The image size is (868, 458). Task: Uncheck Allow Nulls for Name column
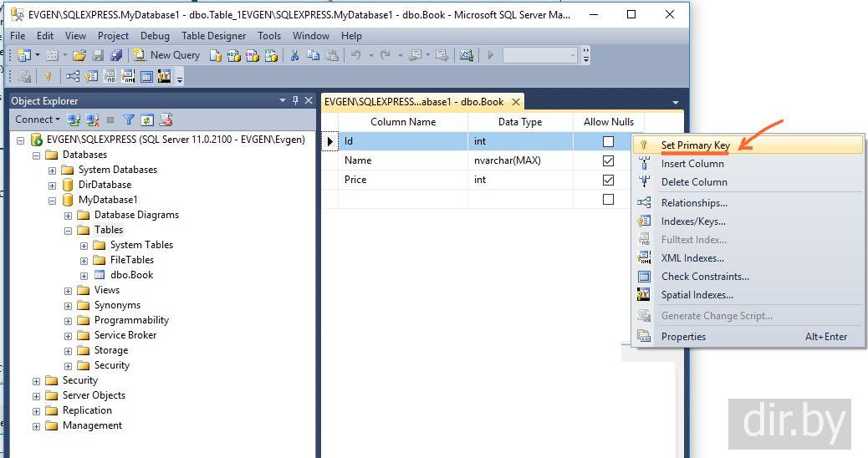tap(608, 160)
